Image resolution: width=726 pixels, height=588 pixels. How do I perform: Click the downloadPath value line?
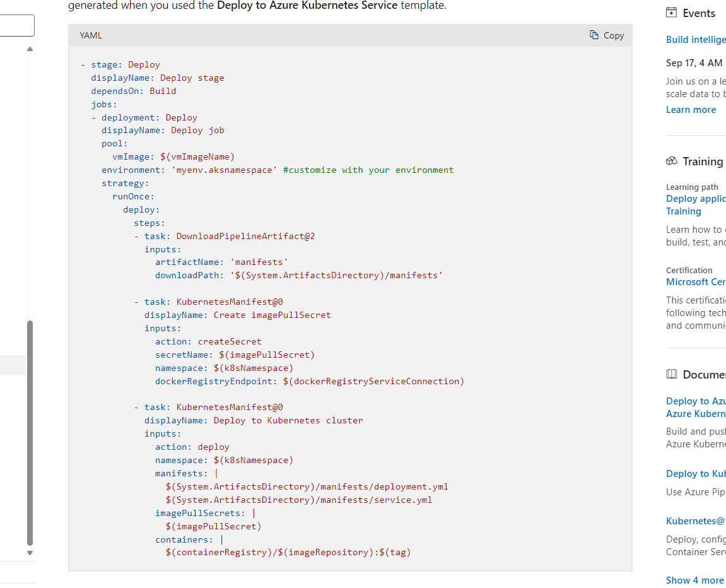[298, 275]
